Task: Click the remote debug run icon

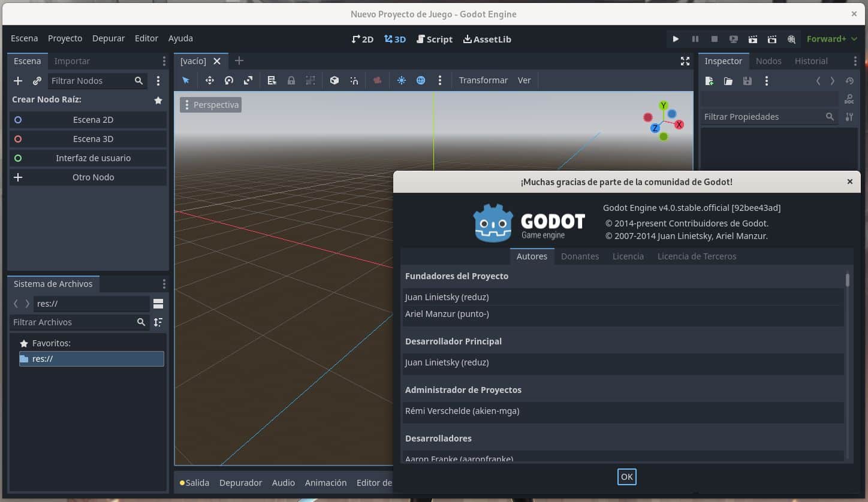Action: pos(733,39)
